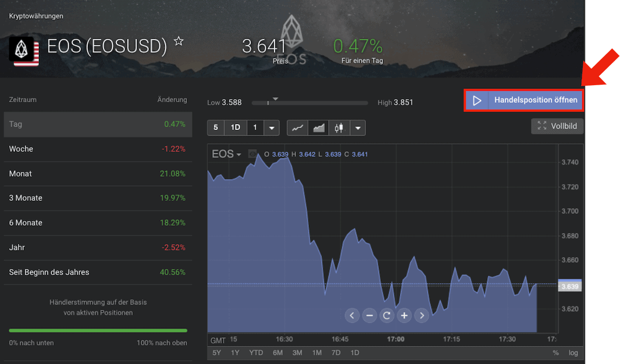Screen dimensions: 620x364
Task: Open fullscreen via the Vollbild button
Action: tap(557, 126)
